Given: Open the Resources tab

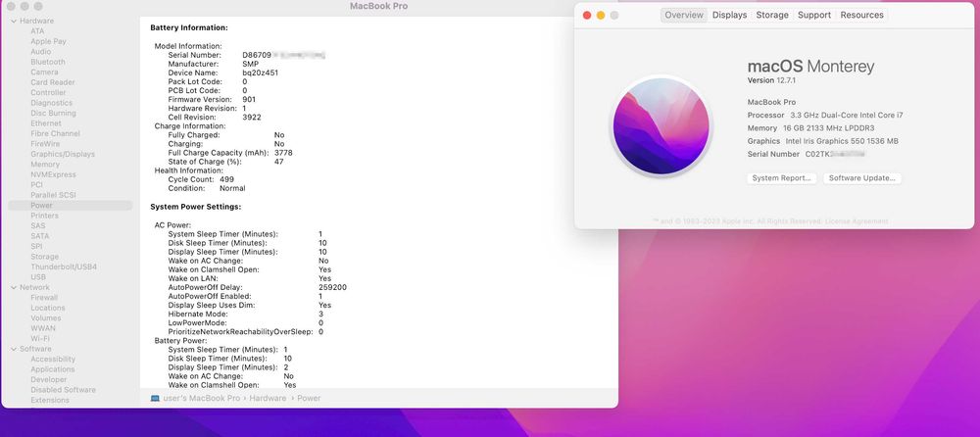Looking at the screenshot, I should (861, 15).
